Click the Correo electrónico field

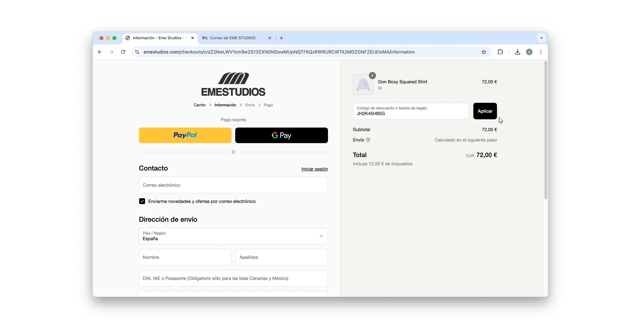tap(233, 185)
